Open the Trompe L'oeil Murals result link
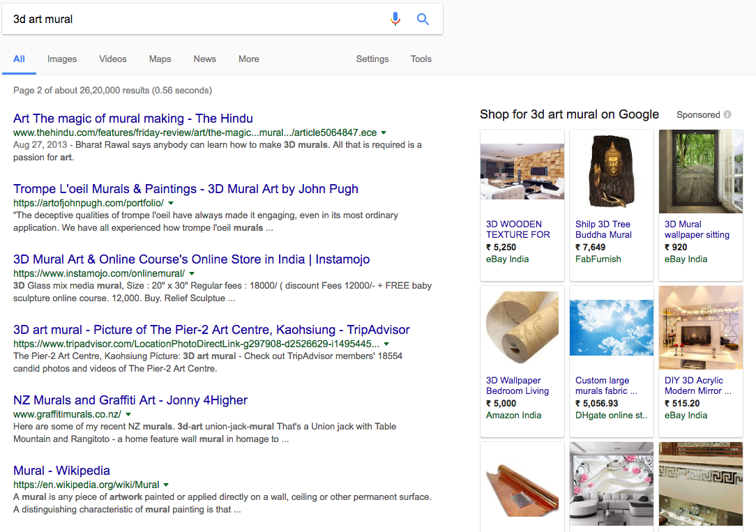Image resolution: width=756 pixels, height=532 pixels. [186, 189]
